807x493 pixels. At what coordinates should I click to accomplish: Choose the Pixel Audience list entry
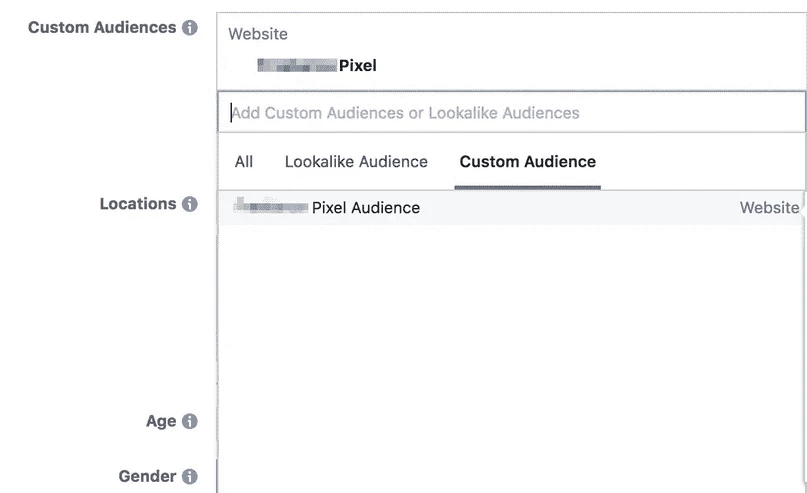512,207
